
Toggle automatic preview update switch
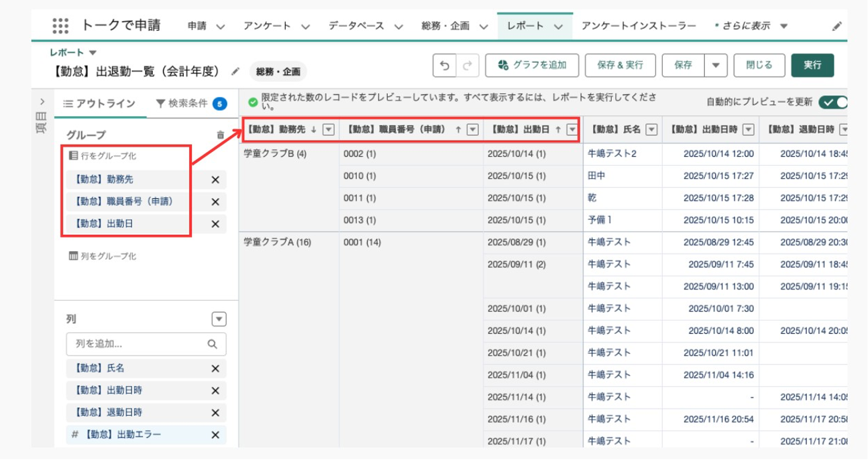coord(833,103)
